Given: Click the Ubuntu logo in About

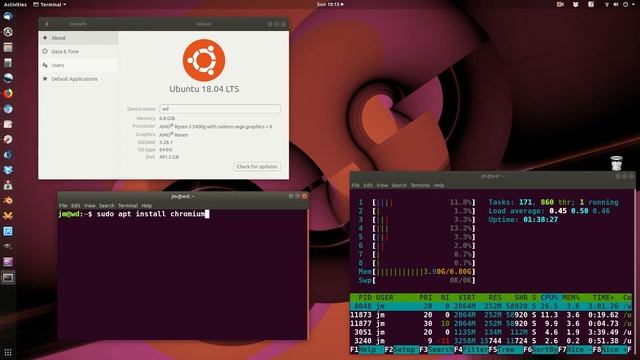Looking at the screenshot, I should [x=204, y=60].
